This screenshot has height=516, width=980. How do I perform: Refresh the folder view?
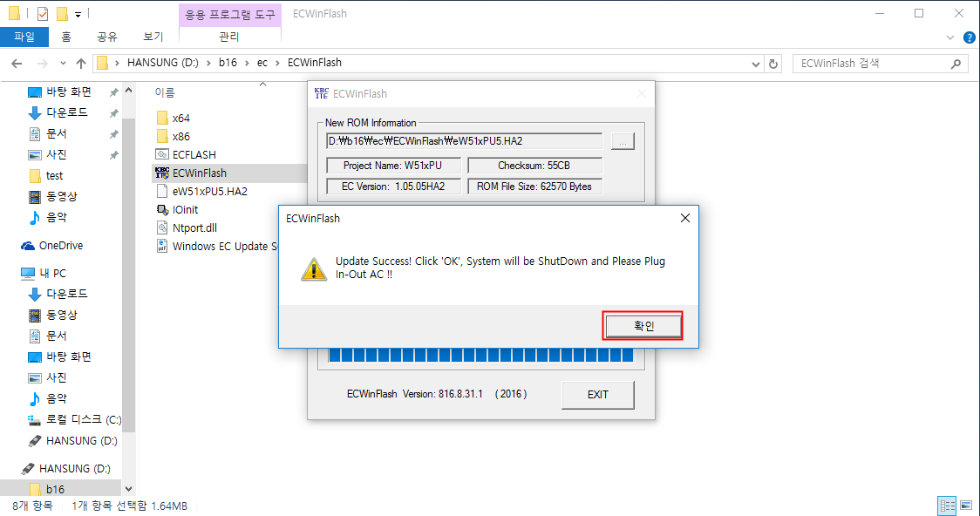pos(773,64)
